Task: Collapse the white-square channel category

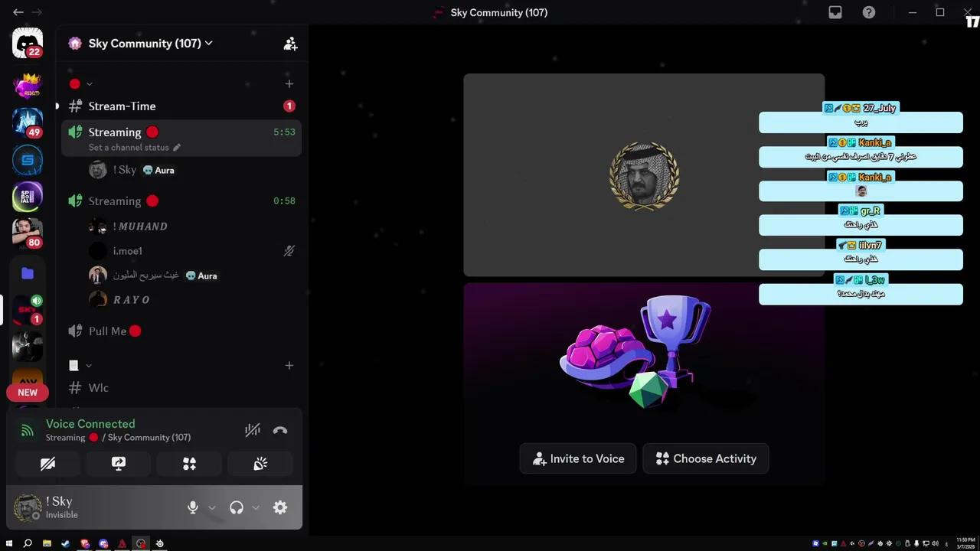Action: (x=80, y=365)
